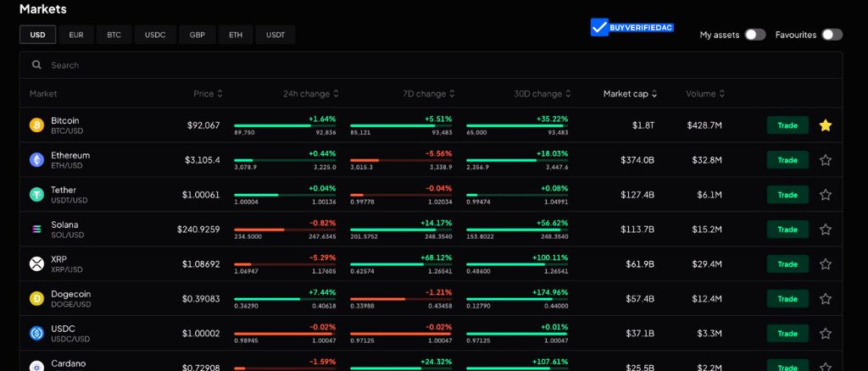This screenshot has height=371, width=868.
Task: Click the Markets page heading
Action: coord(43,8)
